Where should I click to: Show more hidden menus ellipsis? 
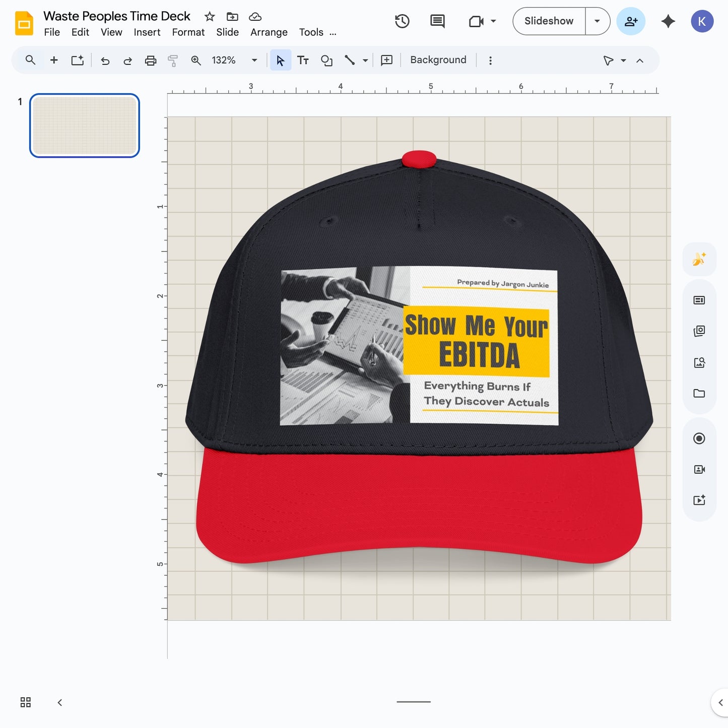coord(333,33)
